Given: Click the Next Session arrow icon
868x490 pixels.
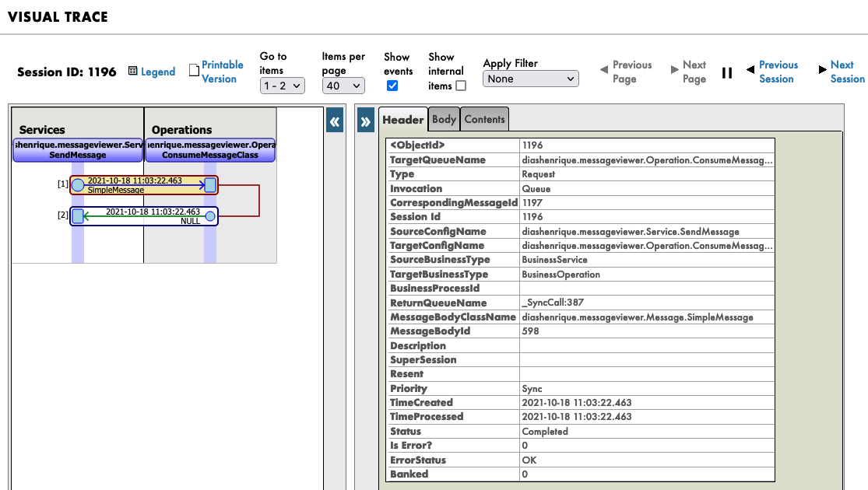Looking at the screenshot, I should 823,70.
